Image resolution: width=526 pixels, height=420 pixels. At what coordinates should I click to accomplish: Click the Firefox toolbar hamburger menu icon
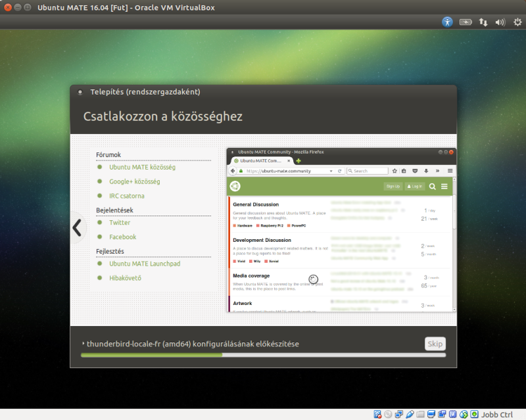click(x=450, y=171)
